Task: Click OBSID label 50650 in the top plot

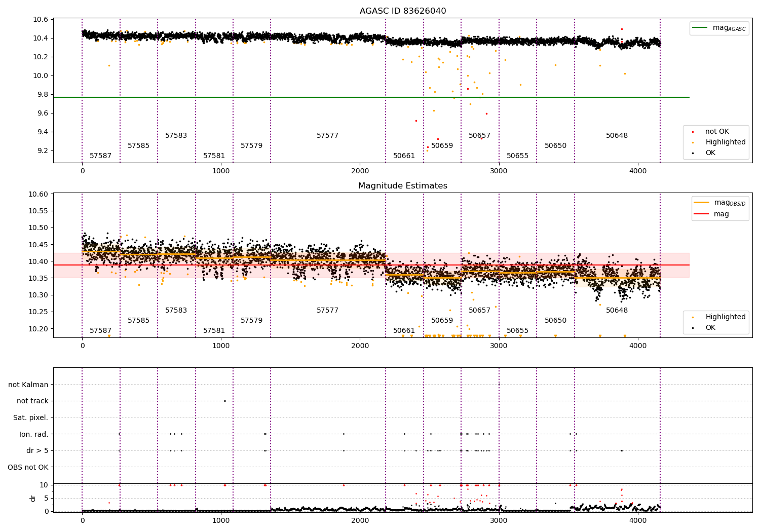Action: (x=556, y=146)
